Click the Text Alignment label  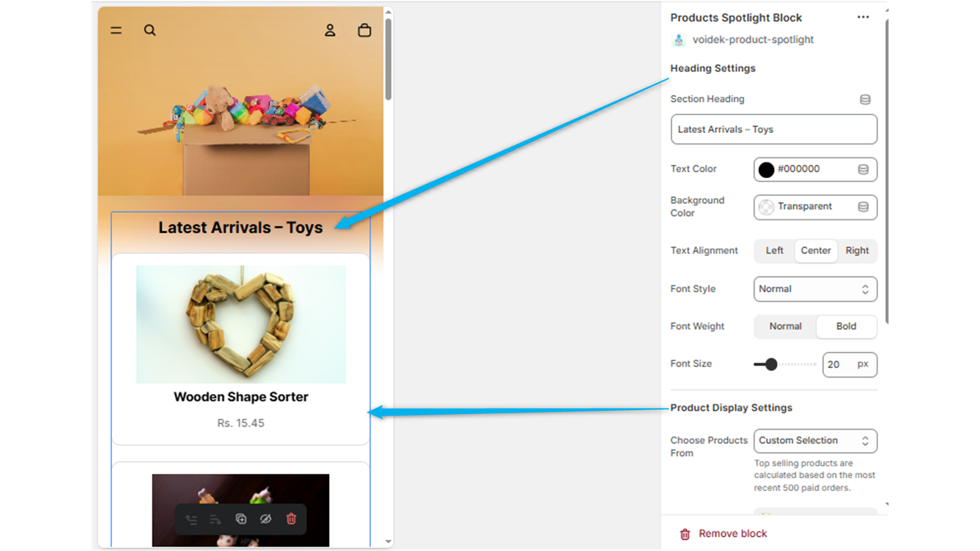tap(704, 250)
